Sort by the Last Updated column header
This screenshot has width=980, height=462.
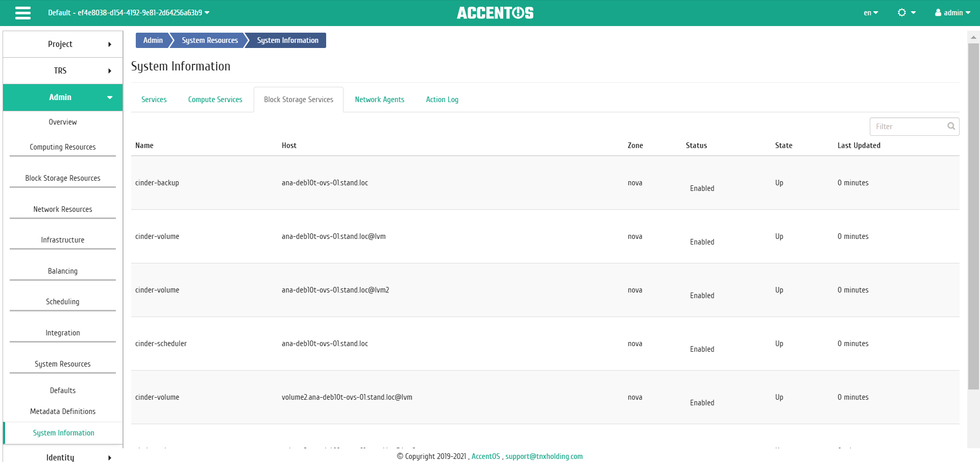pos(859,145)
